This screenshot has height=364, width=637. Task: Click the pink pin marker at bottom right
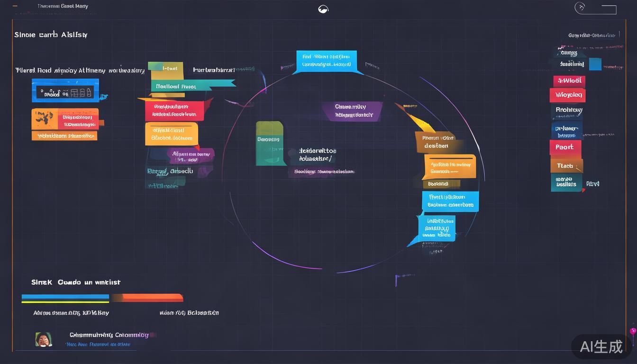633,331
